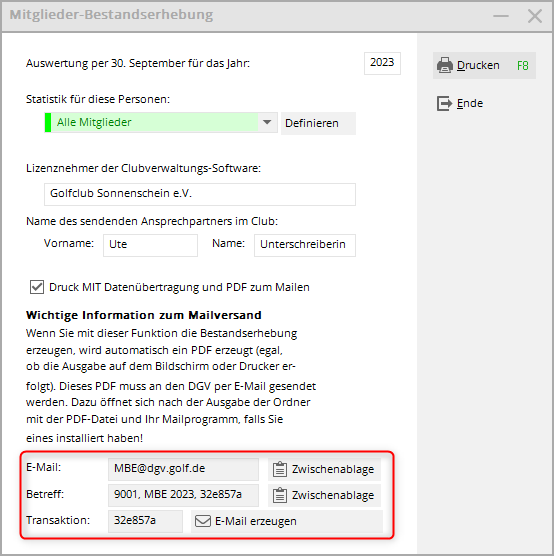The height and width of the screenshot is (556, 554).
Task: Click the Ende button label
Action: tap(470, 104)
